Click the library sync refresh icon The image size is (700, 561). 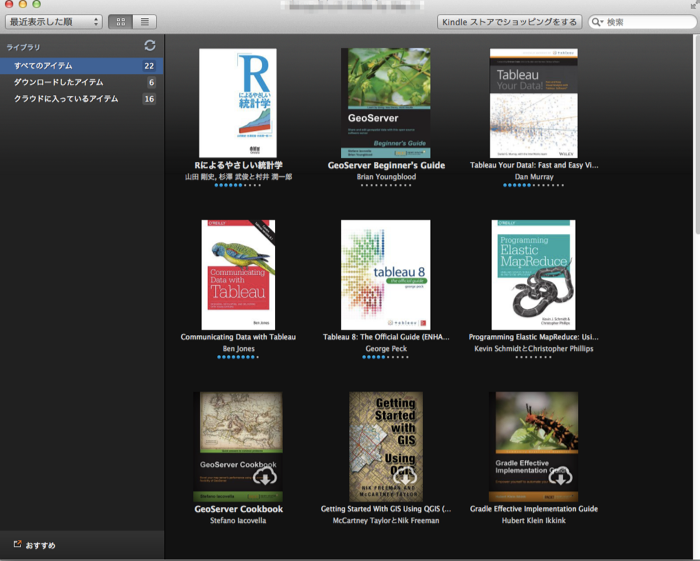point(150,46)
